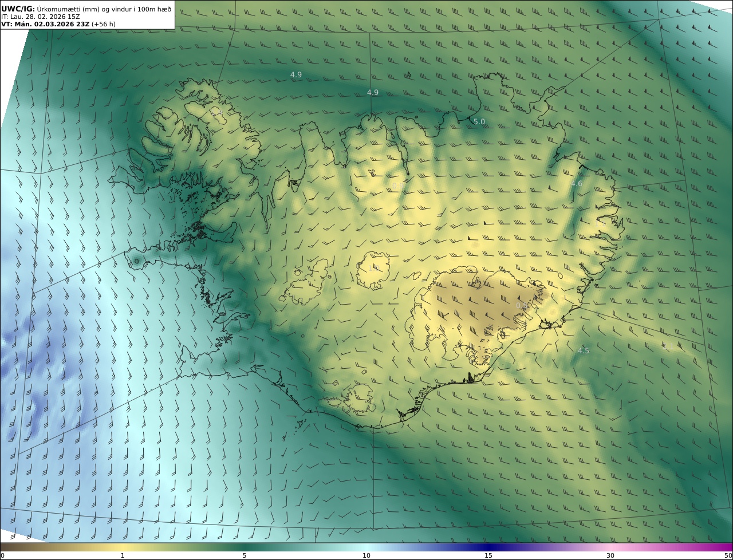Viewport: 733px width, 560px height.
Task: Click the color scale tick label 1
Action: tap(123, 555)
